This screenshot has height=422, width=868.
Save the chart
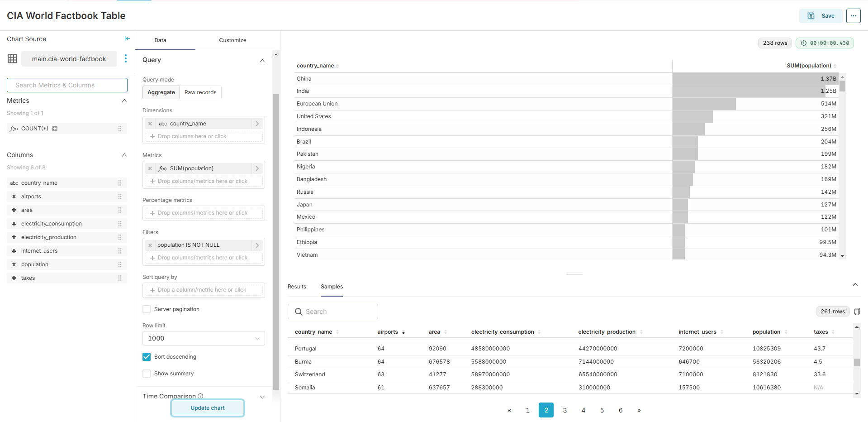click(821, 16)
